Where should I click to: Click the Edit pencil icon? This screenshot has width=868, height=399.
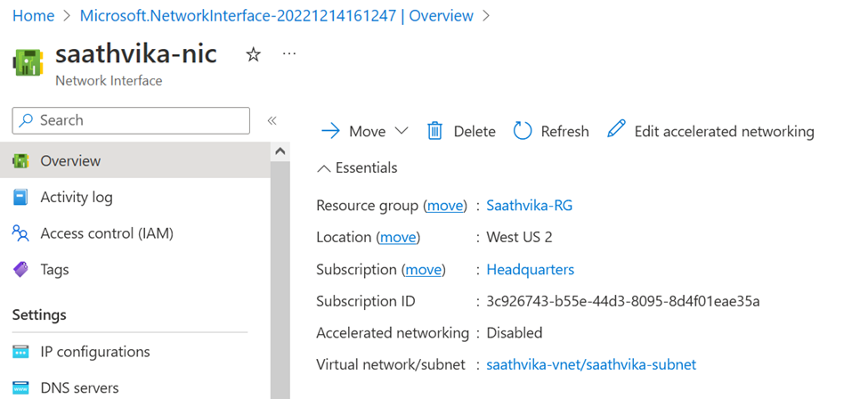tap(616, 128)
